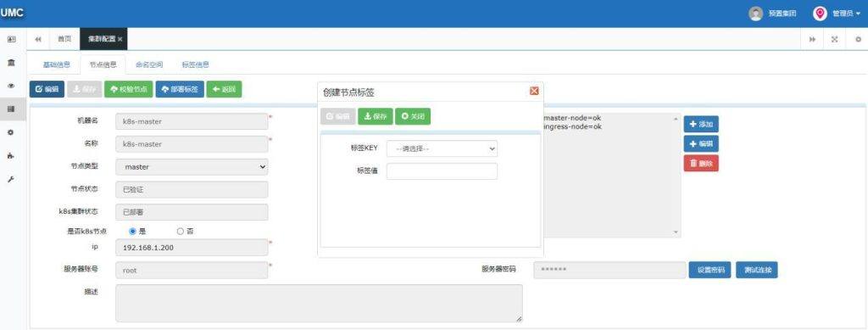
Task: Select the 是 radio for k8s node
Action: pos(132,232)
